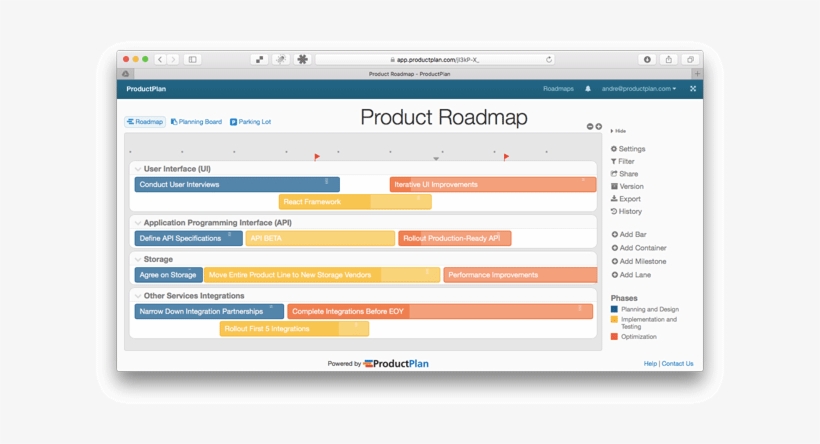
Task: Click the gray today marker triangle
Action: click(436, 158)
